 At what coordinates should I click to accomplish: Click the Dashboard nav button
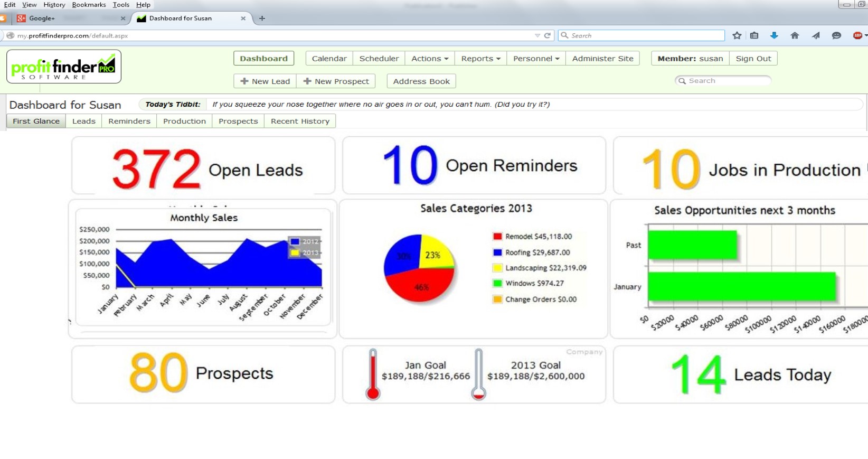263,59
